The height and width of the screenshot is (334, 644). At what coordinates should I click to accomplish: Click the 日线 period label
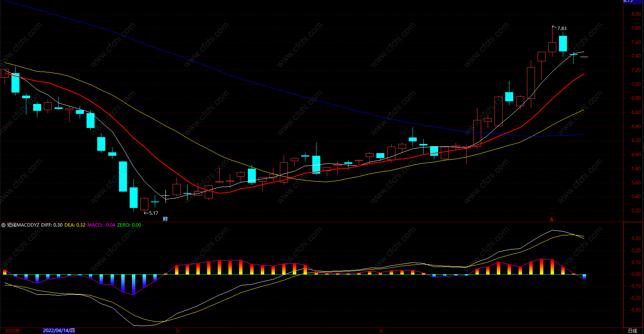[633, 331]
